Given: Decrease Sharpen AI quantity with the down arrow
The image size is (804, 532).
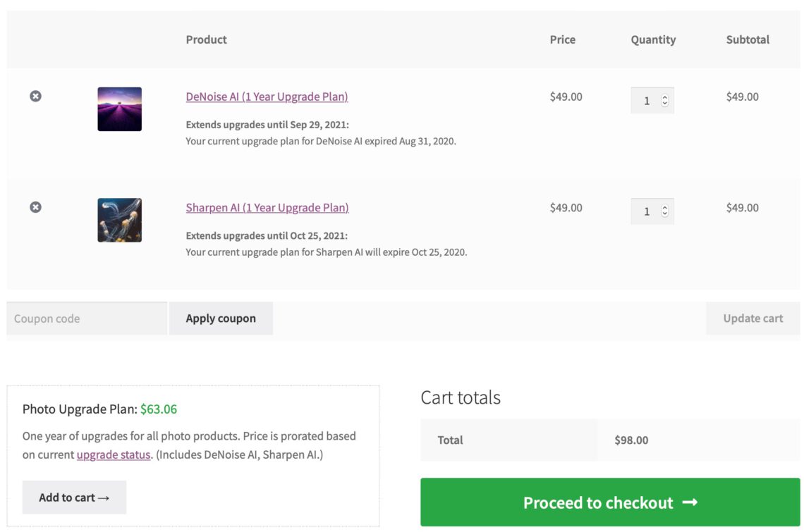Looking at the screenshot, I should 664,214.
